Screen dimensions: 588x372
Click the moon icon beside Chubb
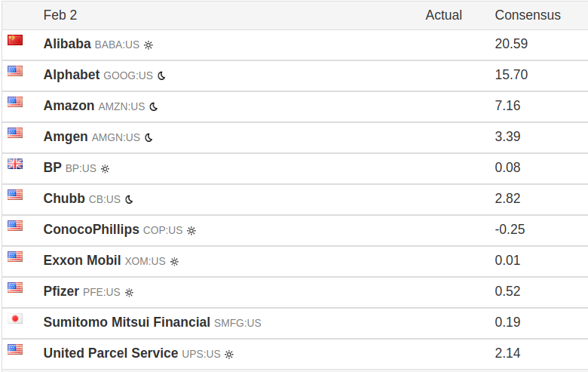tap(129, 199)
